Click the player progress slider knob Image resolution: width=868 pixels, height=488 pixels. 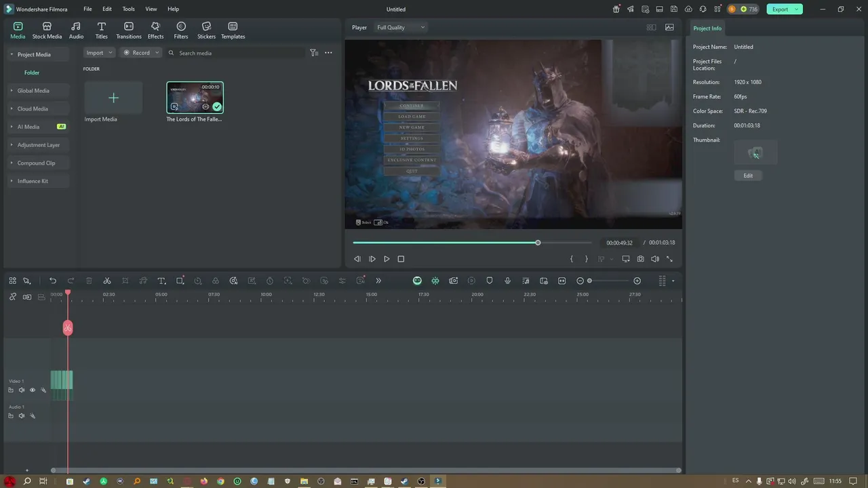pos(538,243)
